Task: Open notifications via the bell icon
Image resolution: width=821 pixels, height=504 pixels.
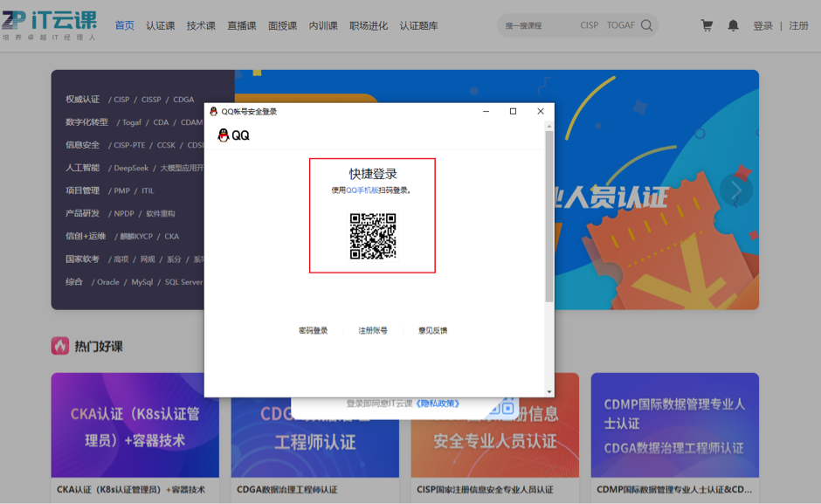Action: [733, 26]
